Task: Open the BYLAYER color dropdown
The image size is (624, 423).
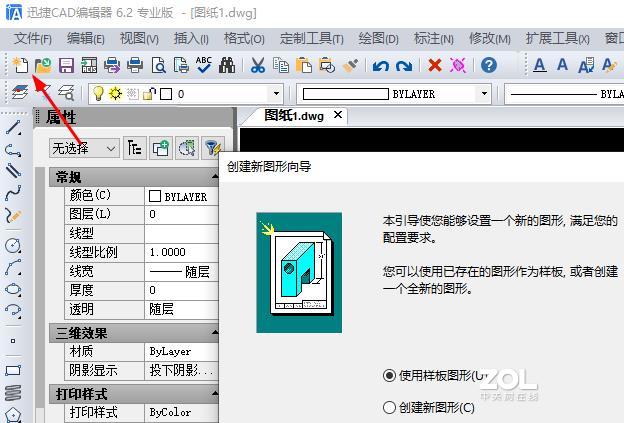Action: click(484, 94)
